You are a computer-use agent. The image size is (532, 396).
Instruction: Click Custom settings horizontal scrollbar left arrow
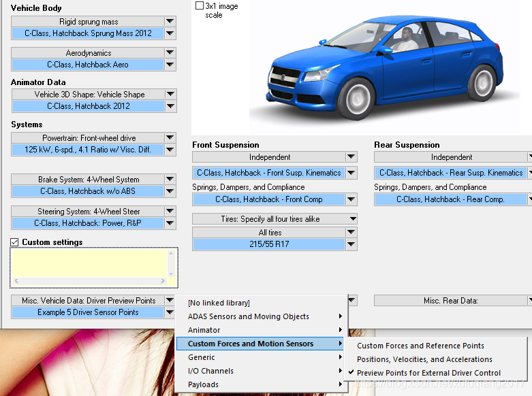click(x=16, y=281)
